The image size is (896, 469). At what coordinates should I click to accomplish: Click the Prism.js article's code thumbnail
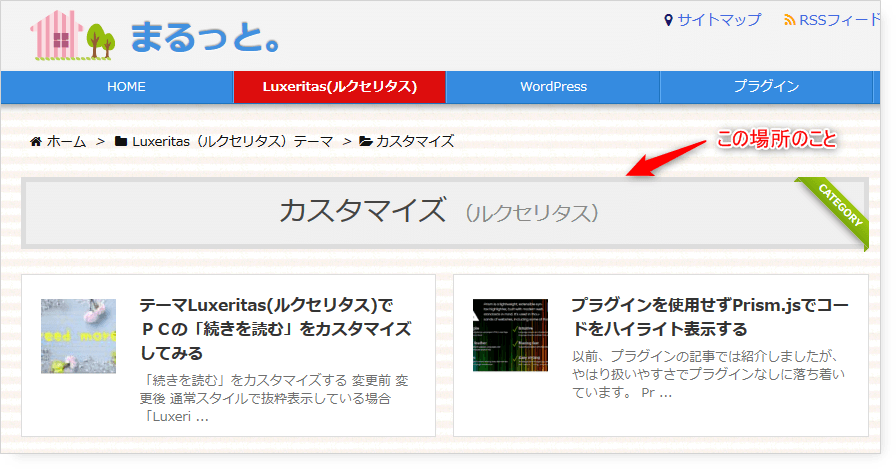point(510,335)
